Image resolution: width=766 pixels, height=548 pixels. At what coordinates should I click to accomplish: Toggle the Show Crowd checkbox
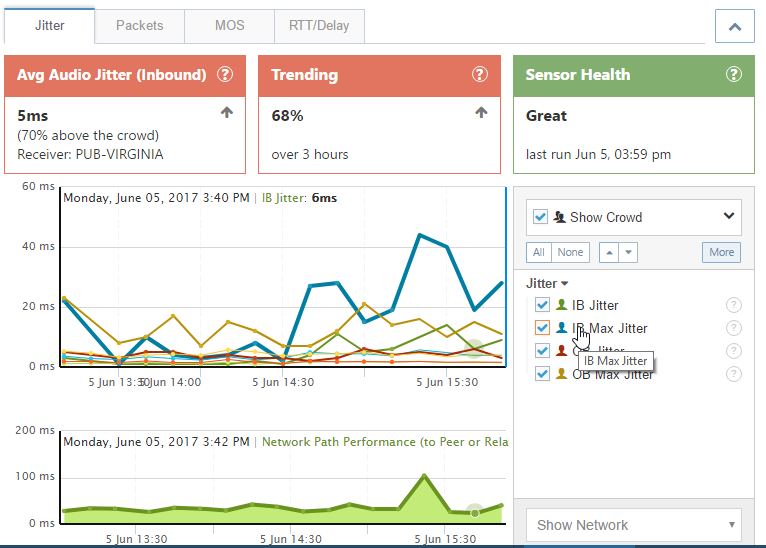click(x=541, y=217)
